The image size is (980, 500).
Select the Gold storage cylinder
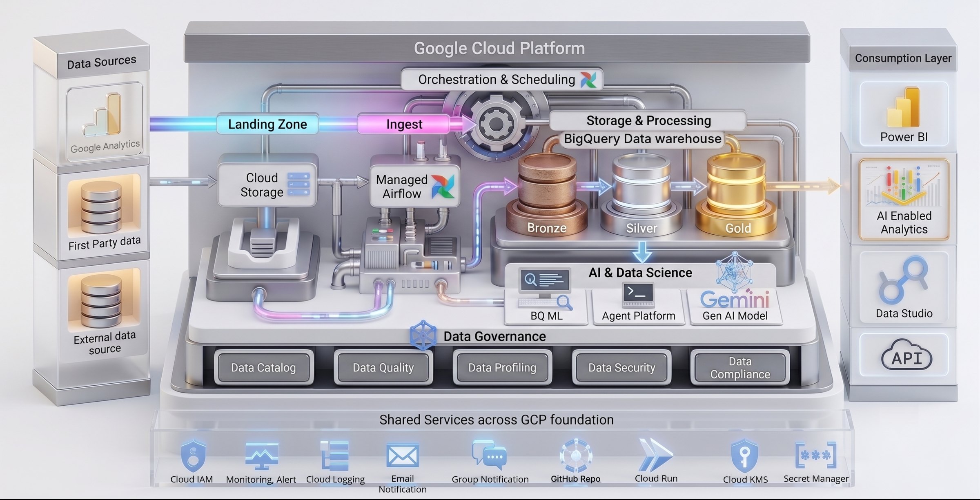(x=736, y=194)
